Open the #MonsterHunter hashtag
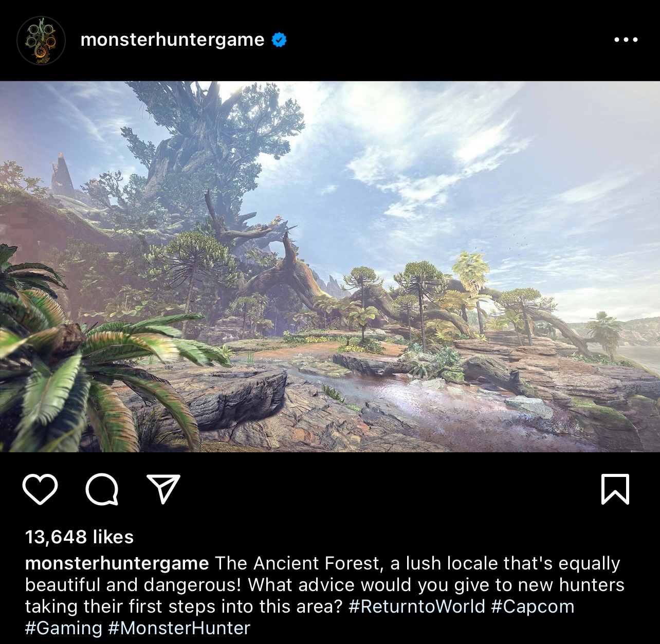Screen dimensions: 660x644 click(x=179, y=628)
